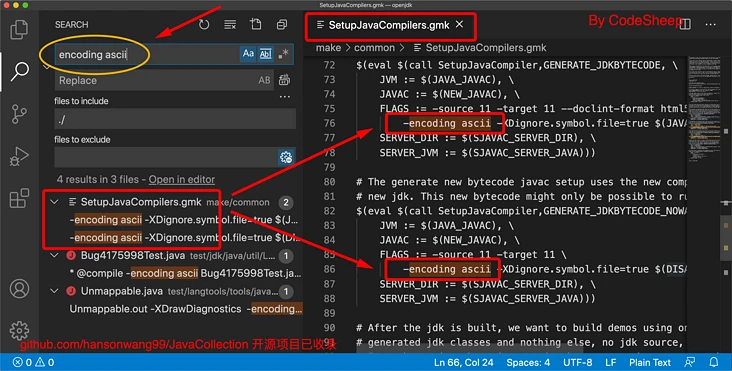Toggle Match Case option

click(248, 54)
